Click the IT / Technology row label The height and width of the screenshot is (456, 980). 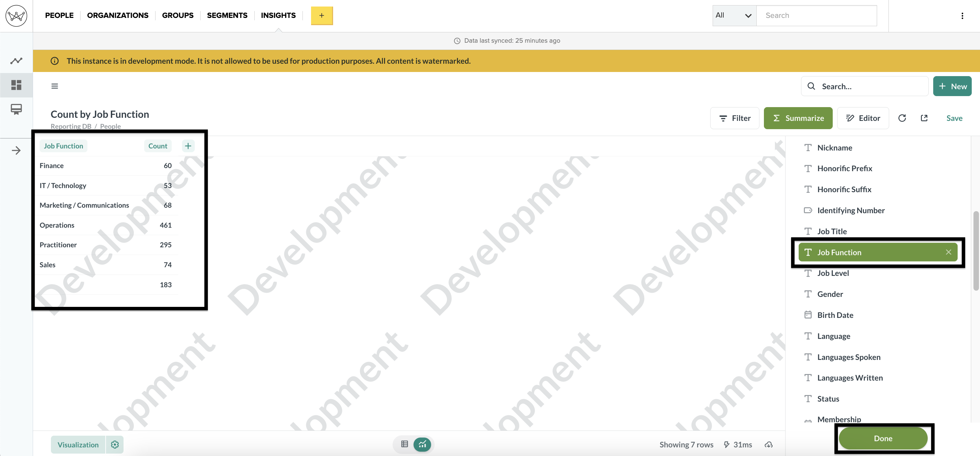point(63,185)
